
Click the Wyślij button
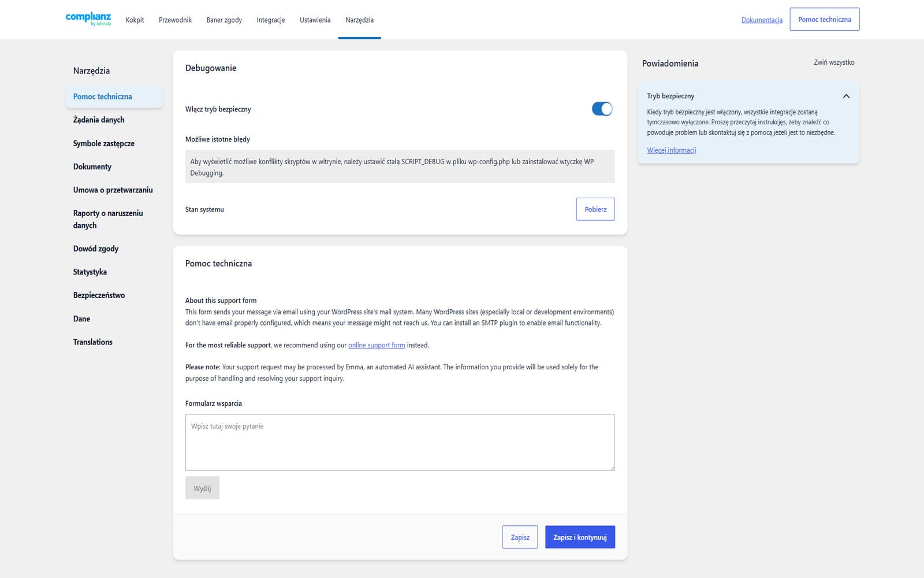tap(202, 488)
